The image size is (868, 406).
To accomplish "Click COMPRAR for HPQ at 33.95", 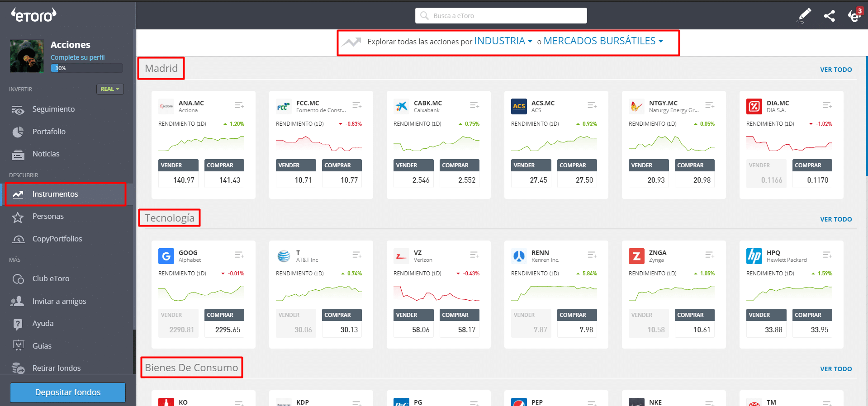I will [x=812, y=323].
